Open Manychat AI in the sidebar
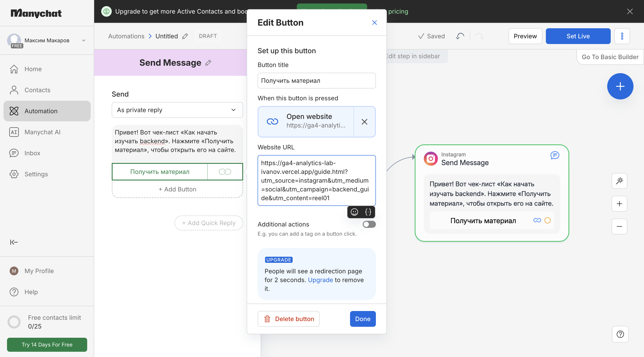The width and height of the screenshot is (644, 357). tap(47, 132)
